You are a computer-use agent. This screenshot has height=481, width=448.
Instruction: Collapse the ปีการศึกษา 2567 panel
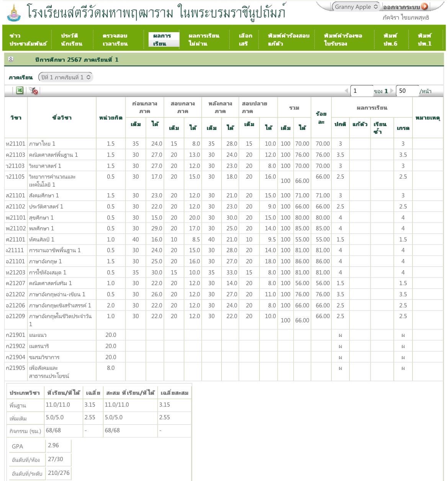pos(11,59)
